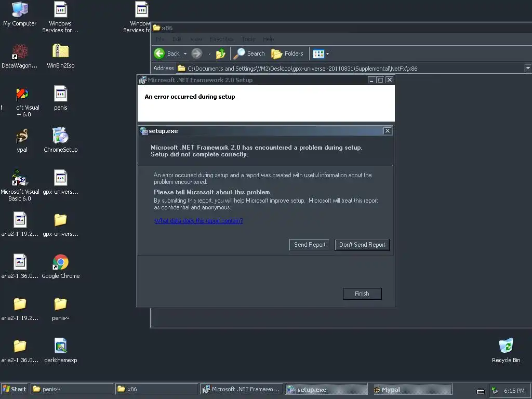
Task: Open the View menu in x86 window
Action: point(196,39)
